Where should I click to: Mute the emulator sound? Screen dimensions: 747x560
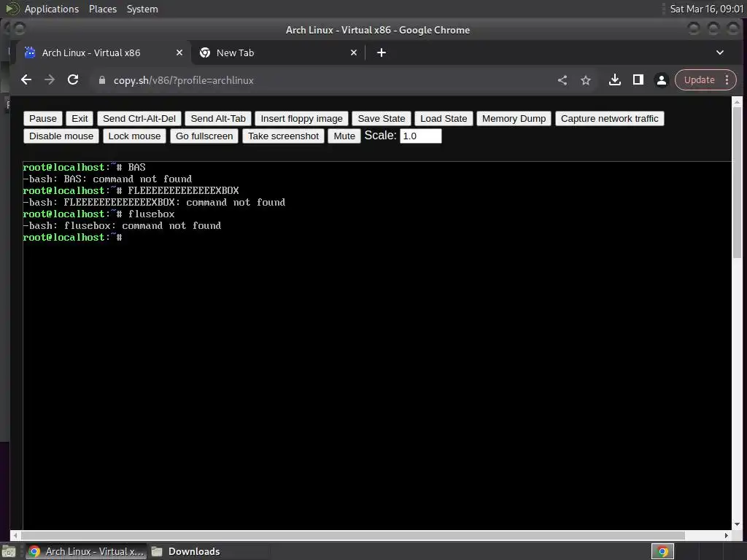tap(344, 136)
